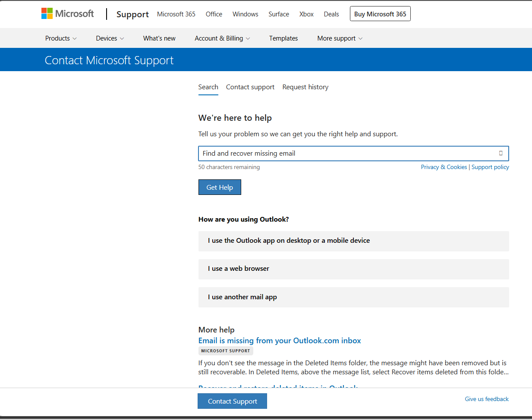Switch to the Request history tab
The height and width of the screenshot is (420, 532).
[x=305, y=87]
